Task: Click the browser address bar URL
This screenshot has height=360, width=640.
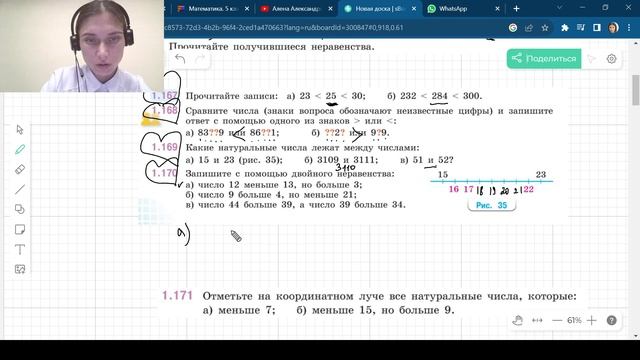Action: tap(283, 28)
